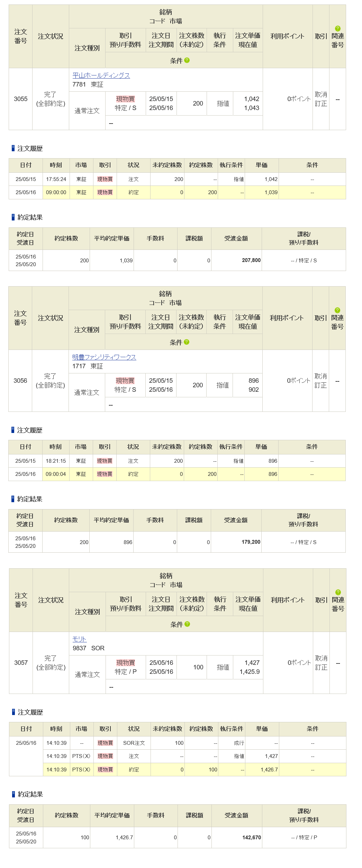
Task: Click 訂正 for order 3055
Action: click(320, 103)
